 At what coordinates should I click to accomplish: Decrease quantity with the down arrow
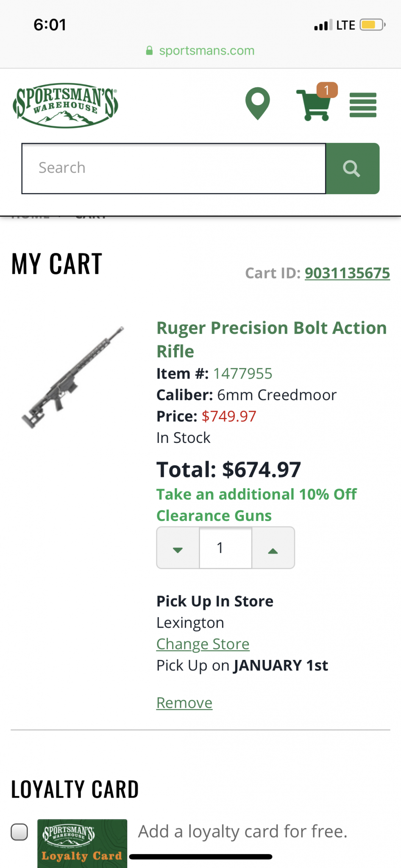pyautogui.click(x=178, y=548)
